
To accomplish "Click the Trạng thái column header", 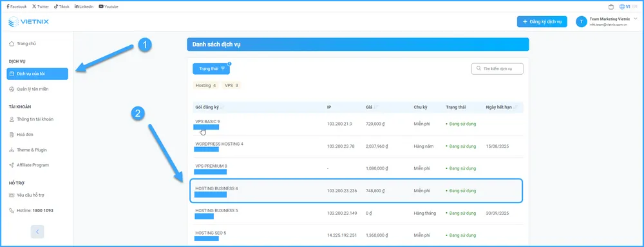I will click(456, 107).
